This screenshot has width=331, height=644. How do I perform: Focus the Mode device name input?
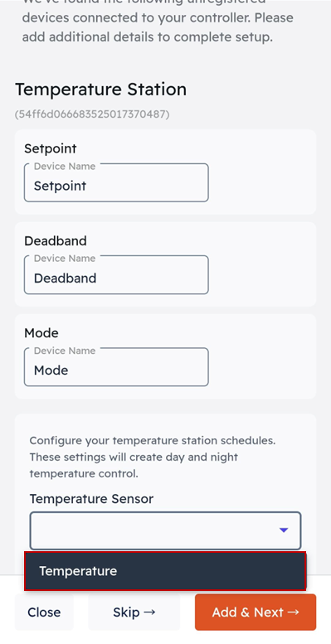click(x=116, y=367)
